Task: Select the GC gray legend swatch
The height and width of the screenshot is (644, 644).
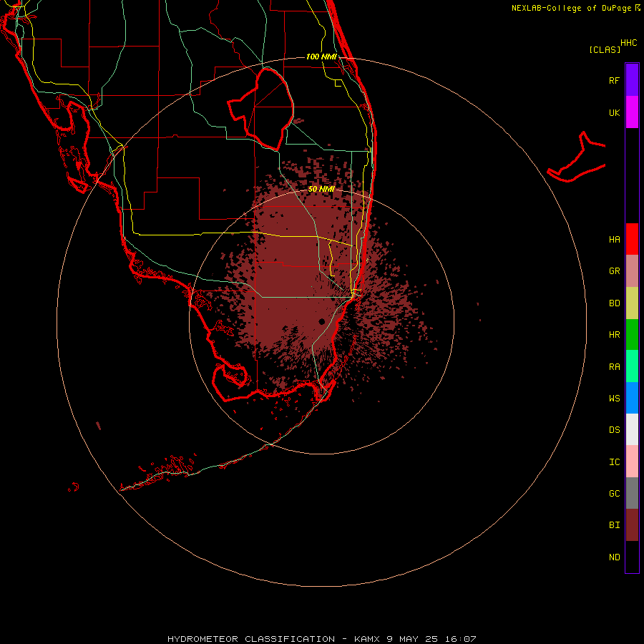Action: 632,493
